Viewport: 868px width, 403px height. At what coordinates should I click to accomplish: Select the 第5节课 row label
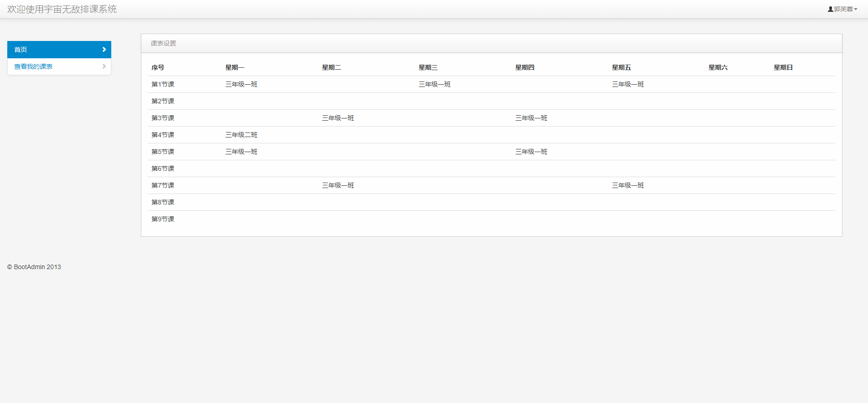(x=163, y=152)
